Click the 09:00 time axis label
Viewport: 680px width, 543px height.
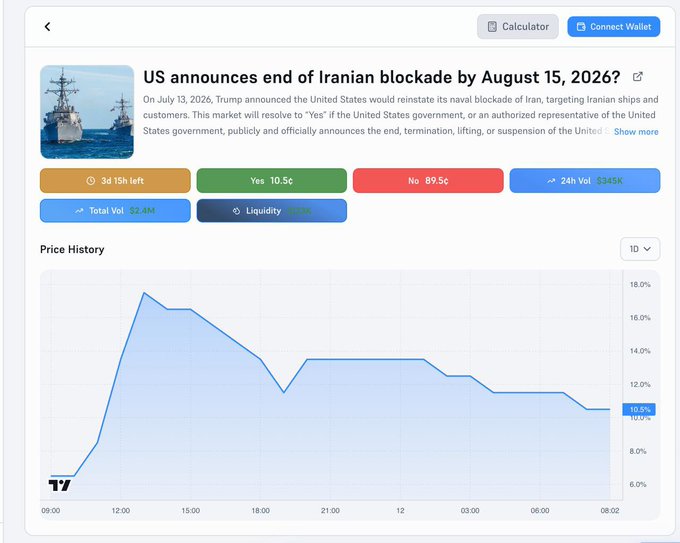point(51,510)
